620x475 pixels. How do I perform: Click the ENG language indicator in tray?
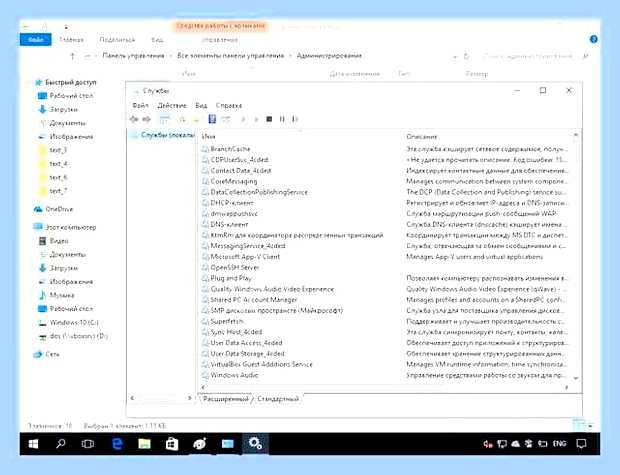click(x=559, y=444)
